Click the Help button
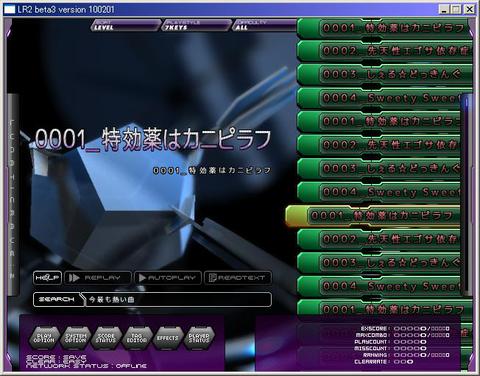This screenshot has width=480, height=376. pyautogui.click(x=47, y=278)
